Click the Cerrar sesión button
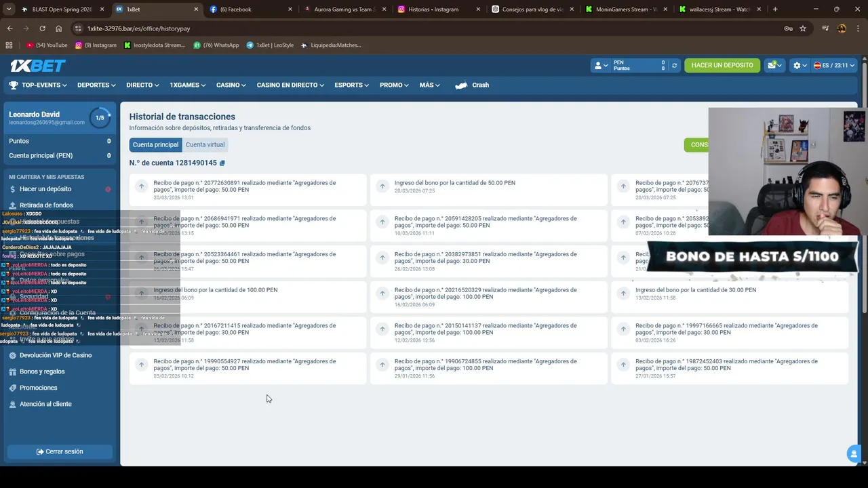 60,451
